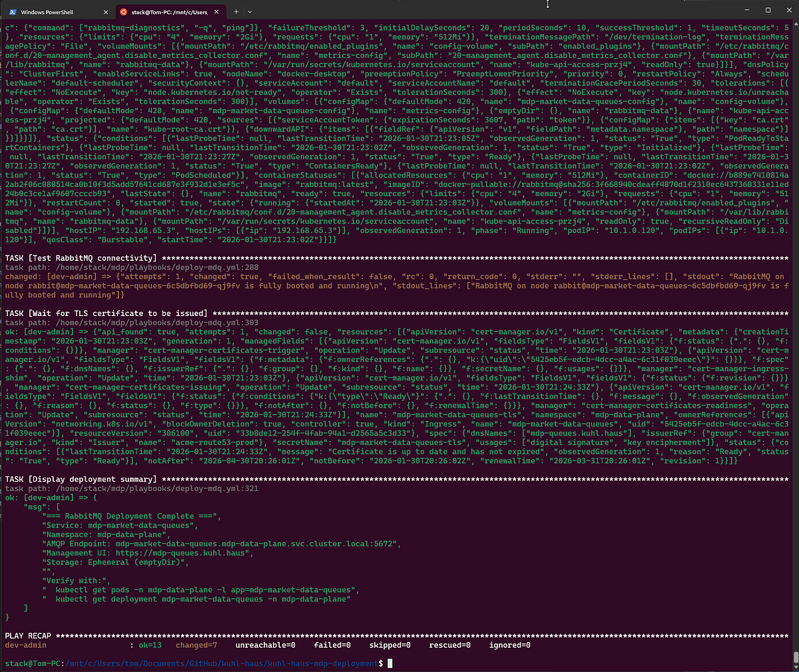This screenshot has height=672, width=799.
Task: Maximize the terminal window
Action: click(x=767, y=10)
